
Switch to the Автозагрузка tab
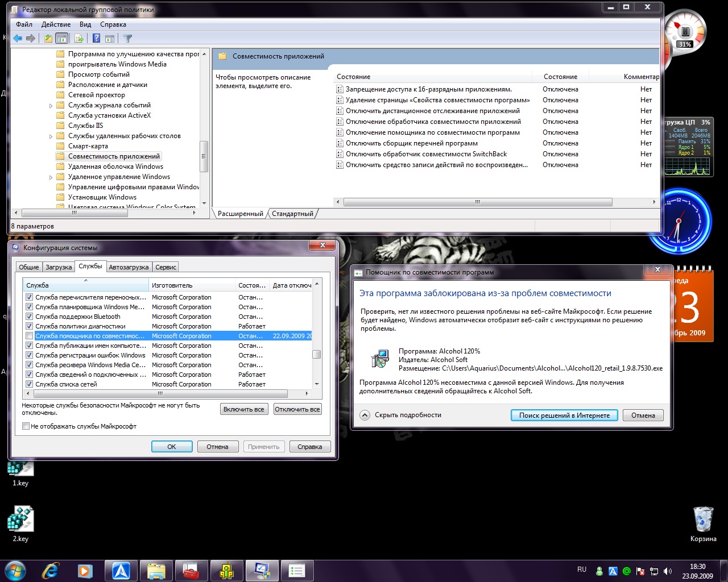click(129, 267)
